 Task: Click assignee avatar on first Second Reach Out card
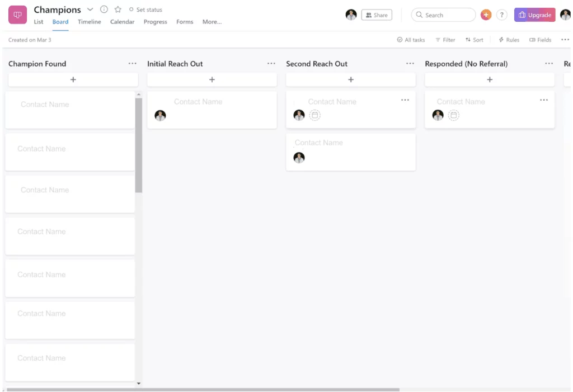(299, 115)
